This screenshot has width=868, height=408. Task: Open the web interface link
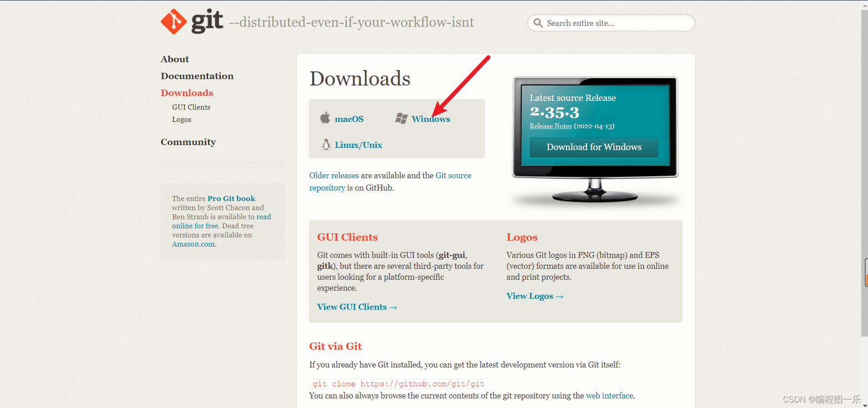(609, 396)
